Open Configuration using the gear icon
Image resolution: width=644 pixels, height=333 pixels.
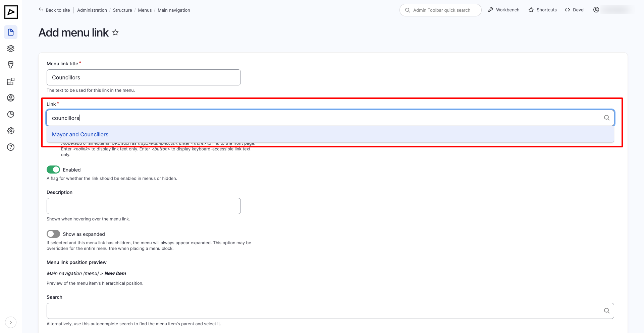pos(11,131)
